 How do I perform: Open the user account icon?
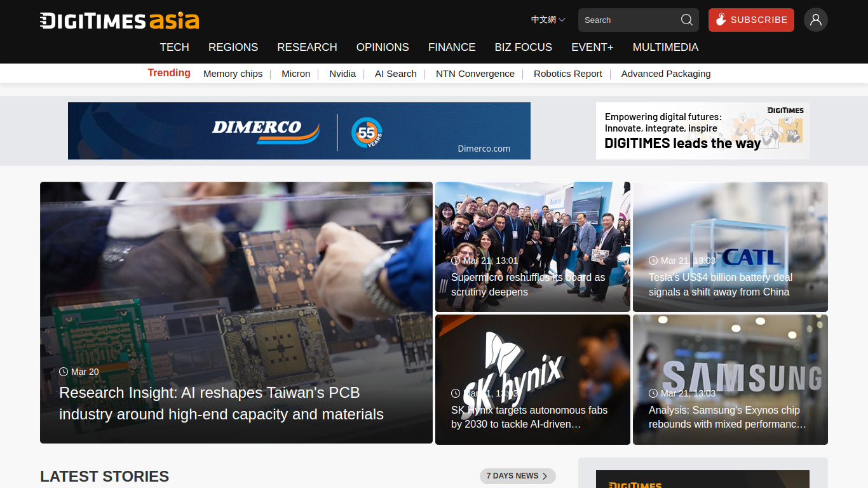[x=816, y=20]
